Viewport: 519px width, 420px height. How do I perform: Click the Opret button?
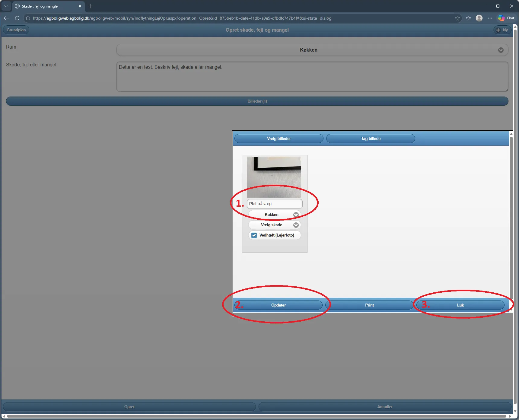pyautogui.click(x=129, y=407)
